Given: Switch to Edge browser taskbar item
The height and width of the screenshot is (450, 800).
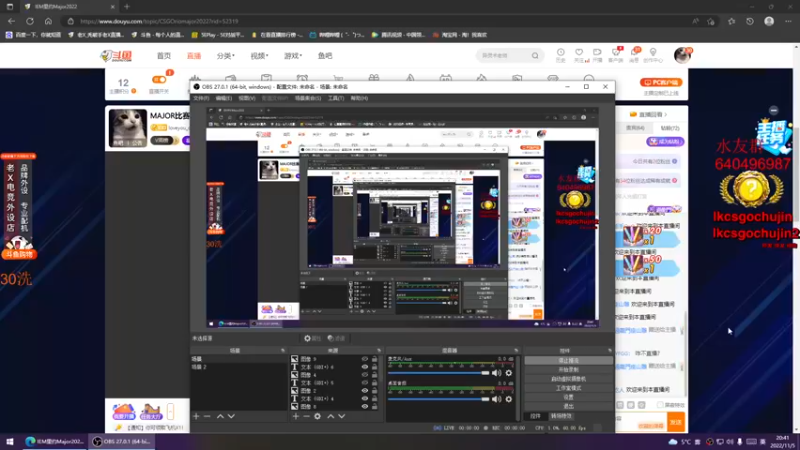Looking at the screenshot, I should 55,441.
